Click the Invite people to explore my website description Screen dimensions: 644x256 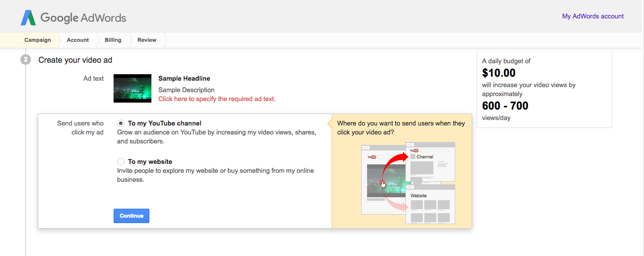click(216, 175)
